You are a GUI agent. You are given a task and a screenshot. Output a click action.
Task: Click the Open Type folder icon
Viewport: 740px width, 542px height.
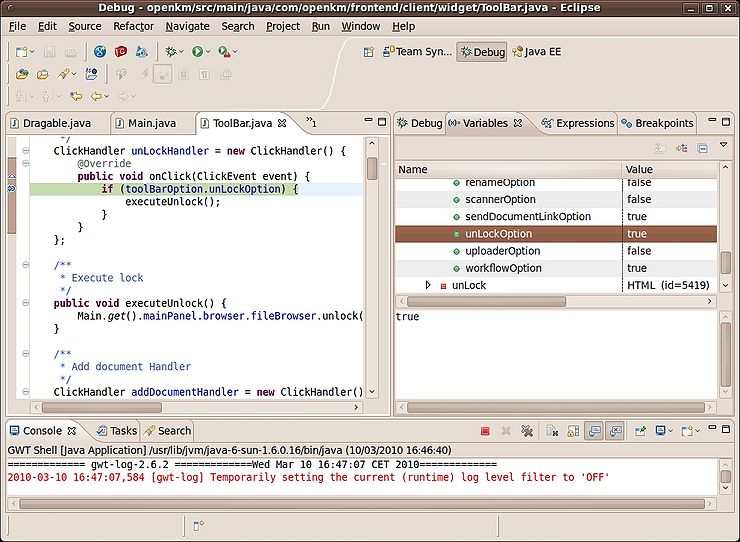coord(22,74)
